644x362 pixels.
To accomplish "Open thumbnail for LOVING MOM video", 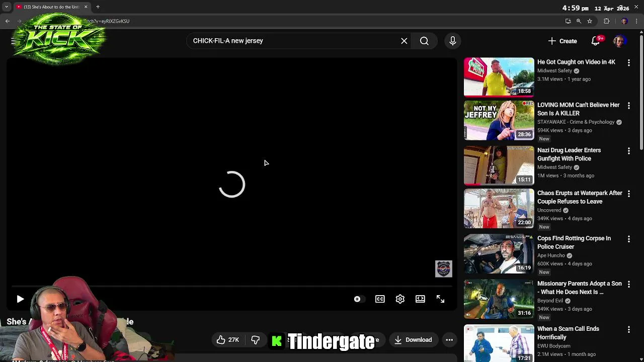I will coord(499,120).
